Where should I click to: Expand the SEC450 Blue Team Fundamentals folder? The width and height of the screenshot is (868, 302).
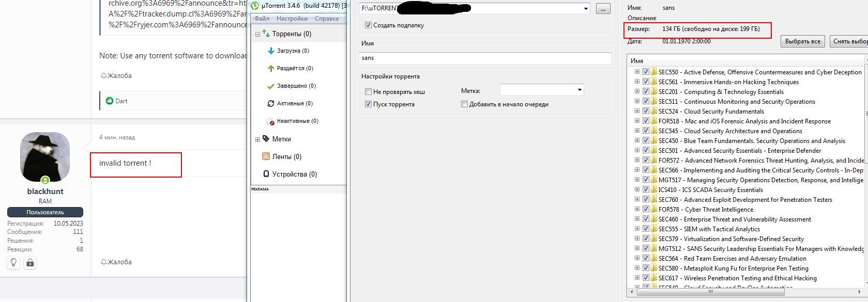[x=637, y=141]
